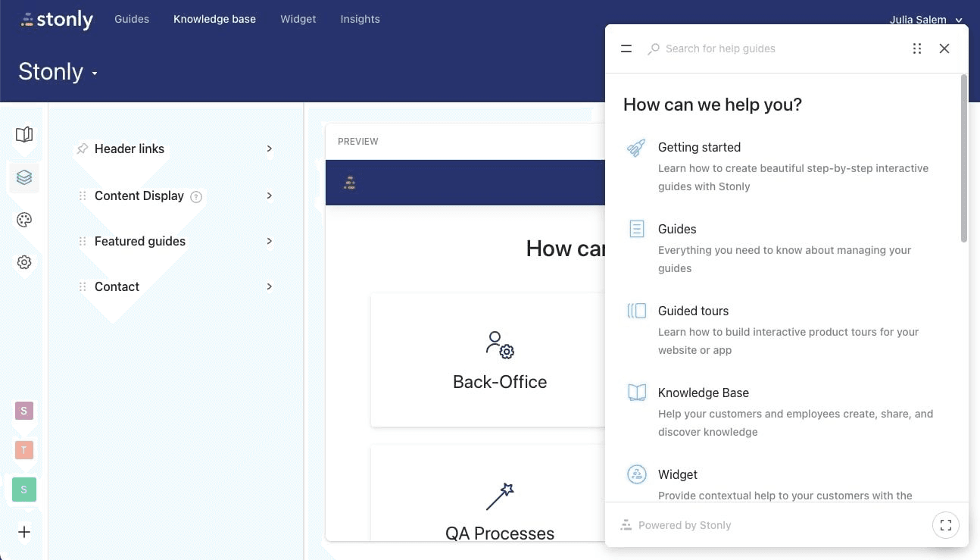
Task: Expand the Content Display section chevron
Action: point(269,196)
